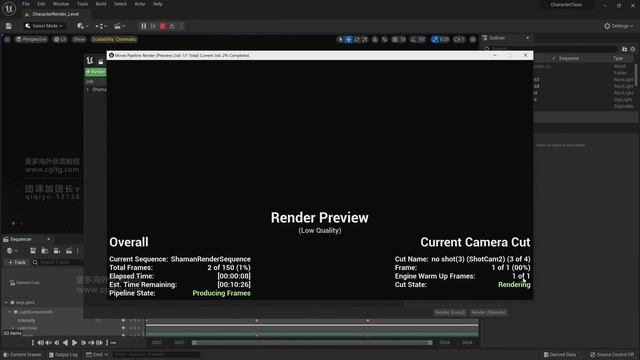
Task: Open the blueprints toolbar dropdown
Action: point(101,26)
